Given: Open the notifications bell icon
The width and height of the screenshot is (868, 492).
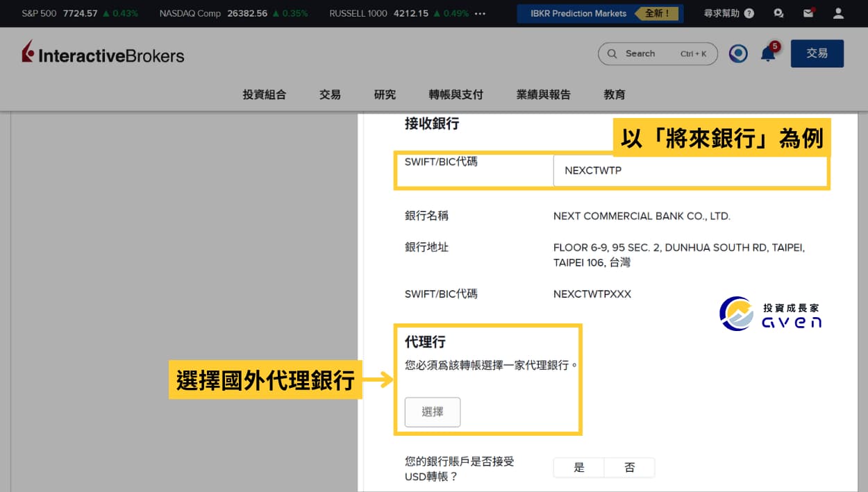Looking at the screenshot, I should 768,53.
